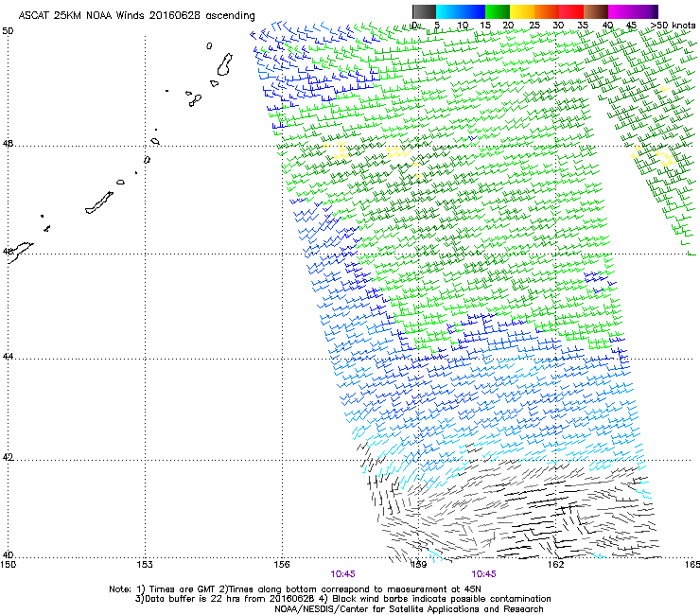The image size is (700, 615).
Task: Click the brown 35-40 knots legend swatch
Action: pyautogui.click(x=596, y=11)
